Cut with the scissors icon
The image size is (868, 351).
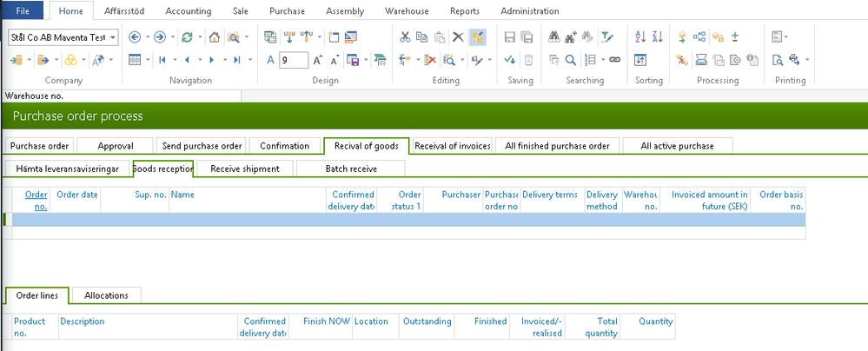coord(405,37)
